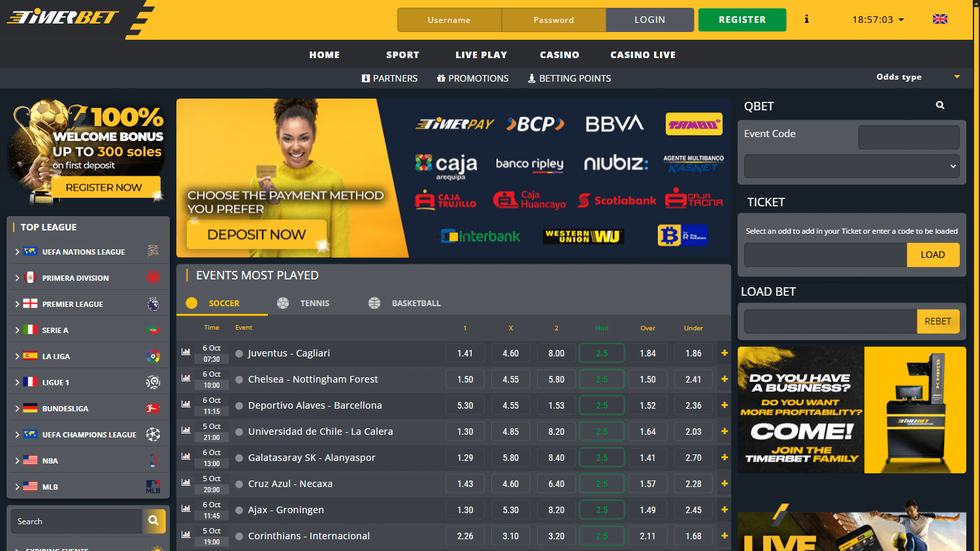Open the QBET event selection combo box
Viewport: 980px width, 551px height.
pyautogui.click(x=852, y=166)
